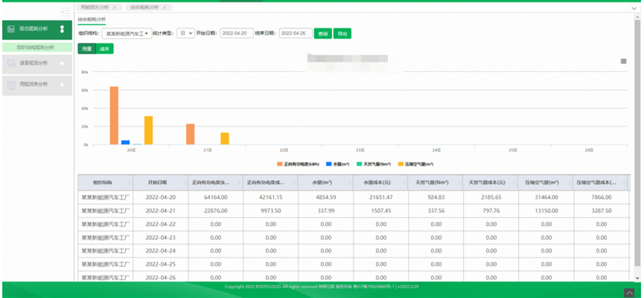Open the chart hamburger menu icon
Screen dimensions: 644x298
pyautogui.click(x=623, y=62)
